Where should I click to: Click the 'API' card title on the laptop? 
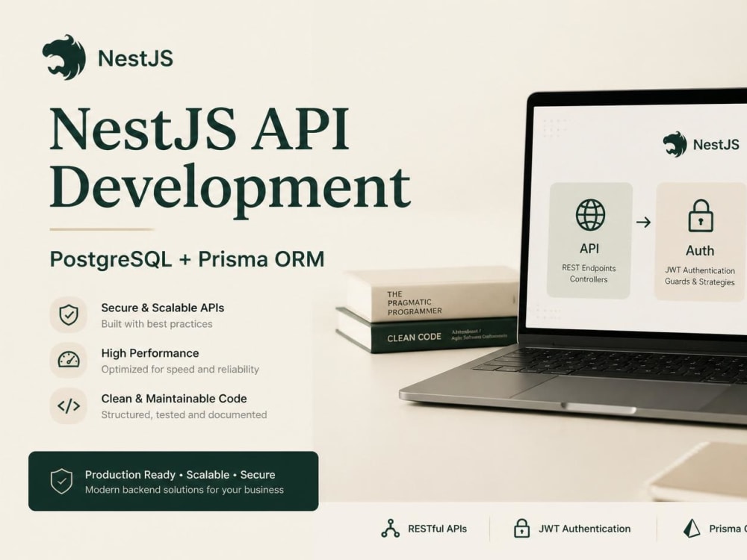[589, 249]
